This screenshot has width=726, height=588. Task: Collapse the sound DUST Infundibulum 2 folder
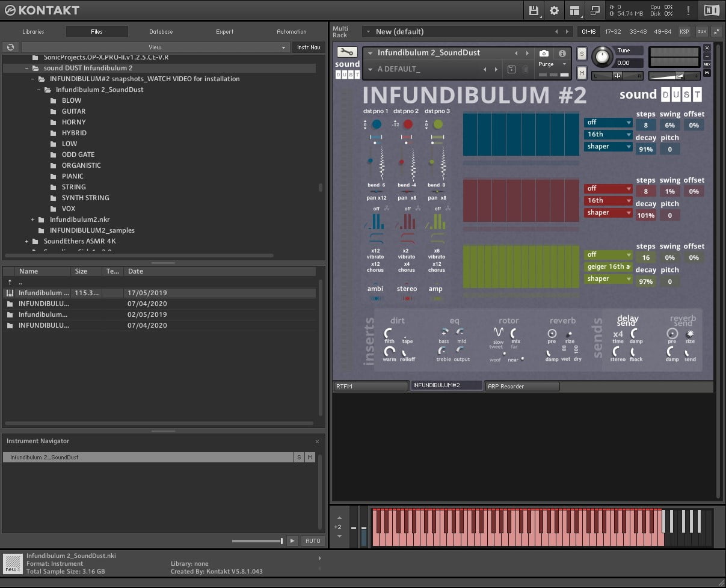point(27,68)
